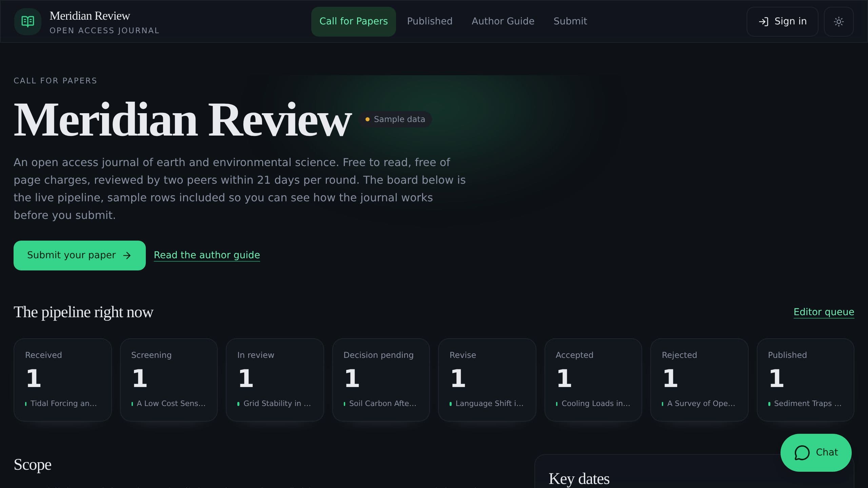Open the Decision pending pipeline card
Viewport: 868px width, 488px height.
381,380
